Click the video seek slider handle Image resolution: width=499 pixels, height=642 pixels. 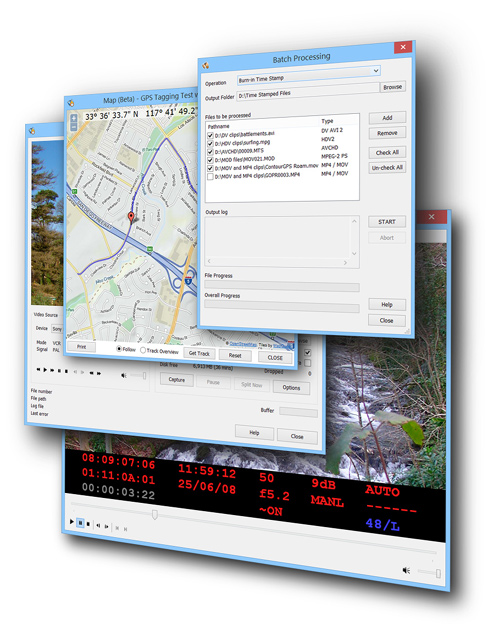(155, 514)
